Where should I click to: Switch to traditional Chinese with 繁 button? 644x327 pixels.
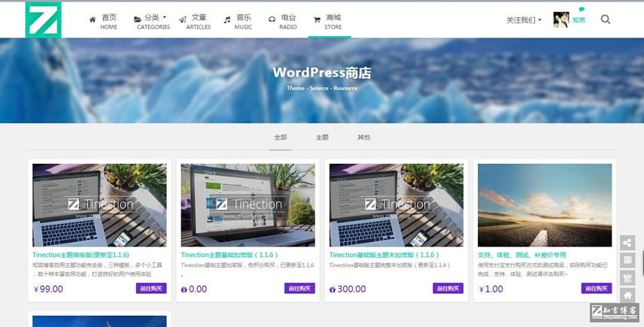click(627, 278)
